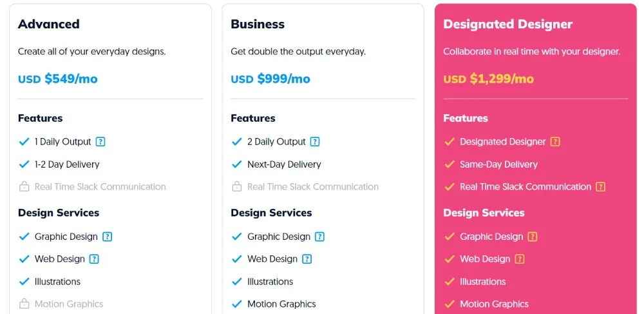Click lock icon beside Business Real Time Slack Communication
644x314 pixels.
tap(237, 187)
